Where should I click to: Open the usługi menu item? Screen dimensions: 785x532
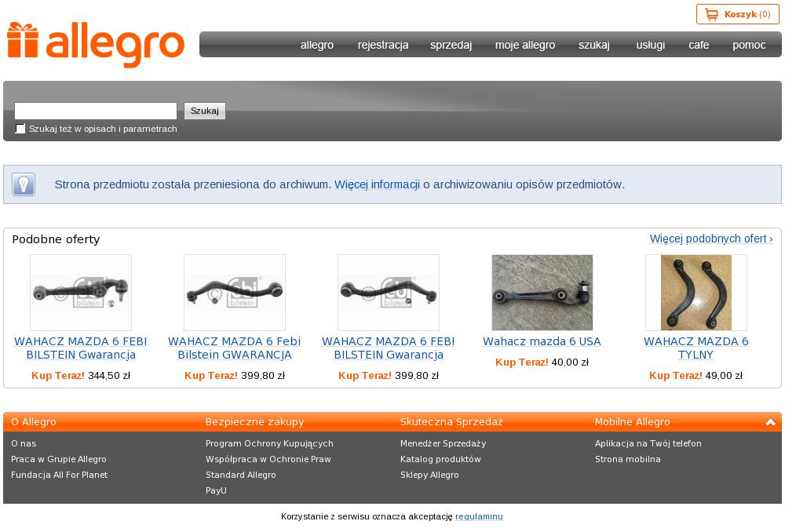(x=650, y=45)
